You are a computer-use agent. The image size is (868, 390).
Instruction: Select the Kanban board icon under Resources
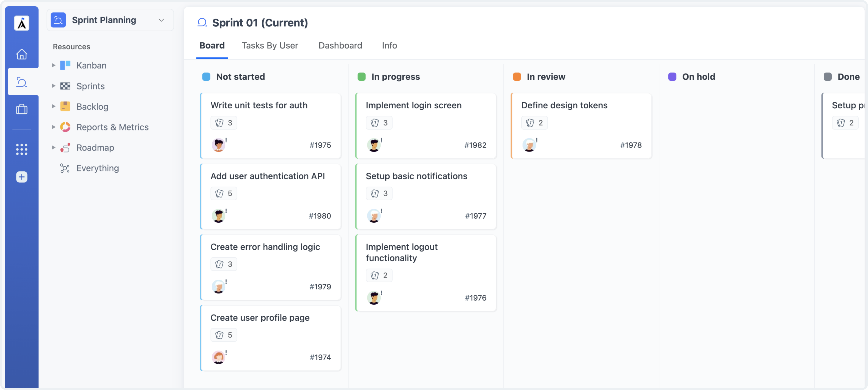tap(65, 65)
